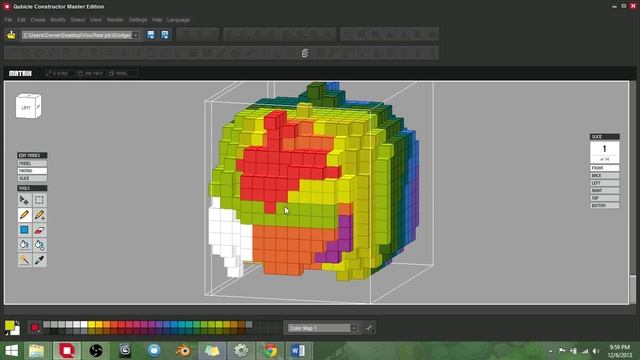
Task: Set slice direction to FRONT
Action: pyautogui.click(x=604, y=168)
